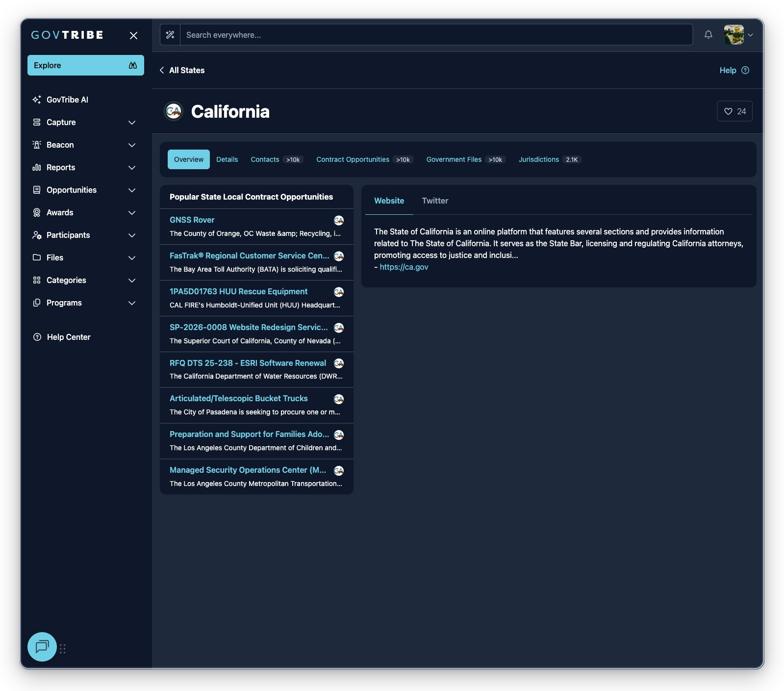Viewport: 784px width, 691px height.
Task: Click the Help Center question icon
Action: tap(37, 337)
